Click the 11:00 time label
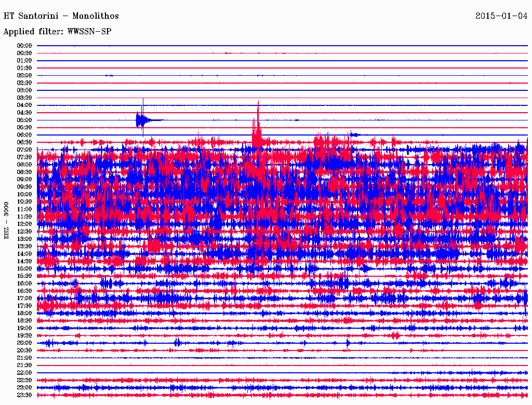The height and width of the screenshot is (405, 532). 24,209
